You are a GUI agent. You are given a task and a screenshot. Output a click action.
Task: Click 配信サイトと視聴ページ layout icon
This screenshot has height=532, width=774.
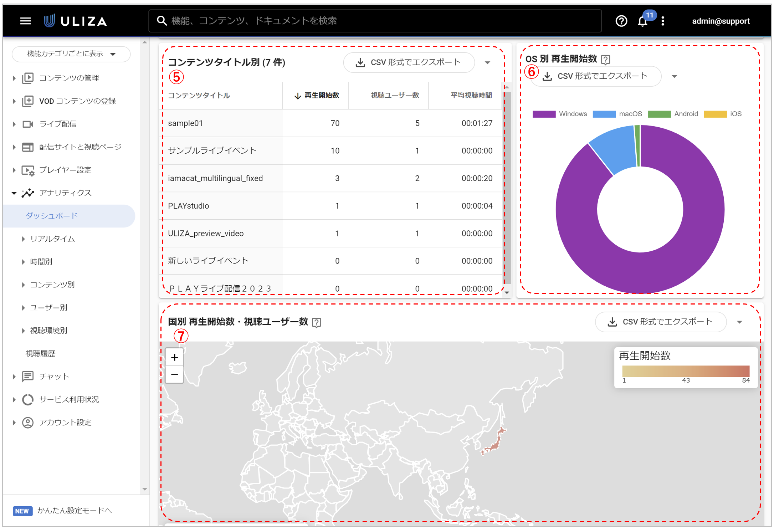click(28, 147)
